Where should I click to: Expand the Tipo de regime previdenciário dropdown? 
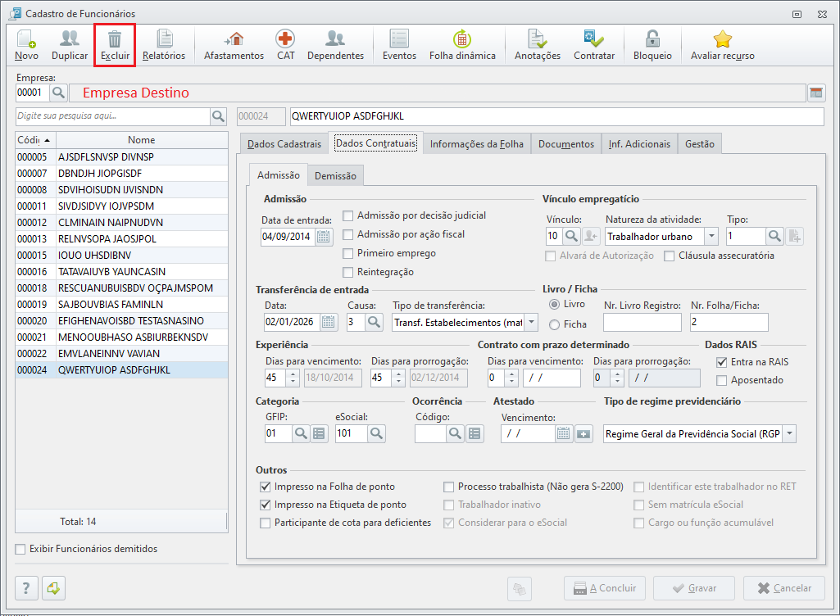tap(790, 433)
